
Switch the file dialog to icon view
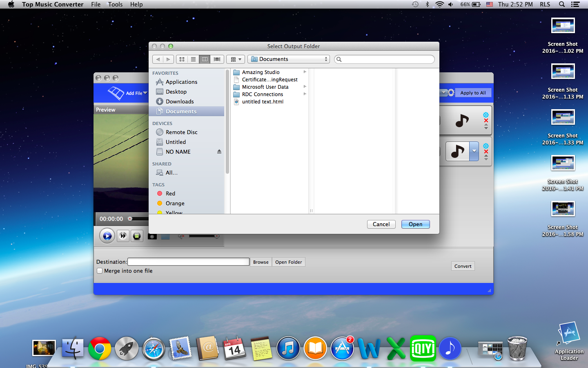[x=182, y=59]
